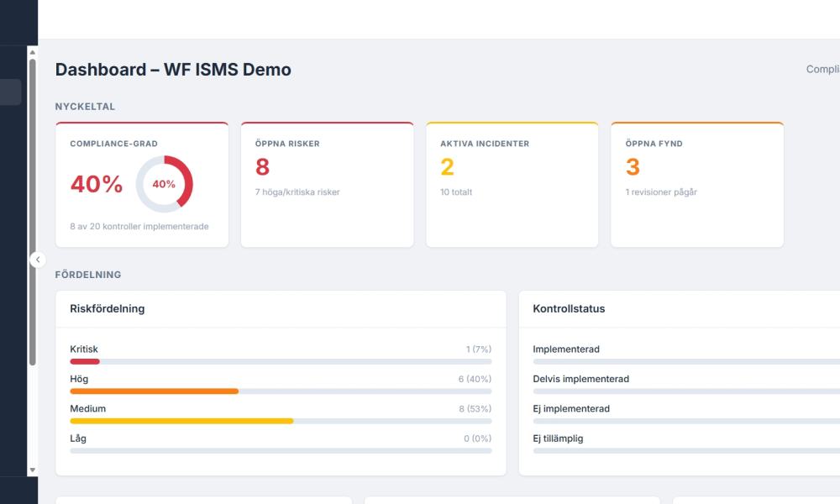840x504 pixels.
Task: Open the ÖPPNA RISKER card showing 8
Action: (327, 184)
